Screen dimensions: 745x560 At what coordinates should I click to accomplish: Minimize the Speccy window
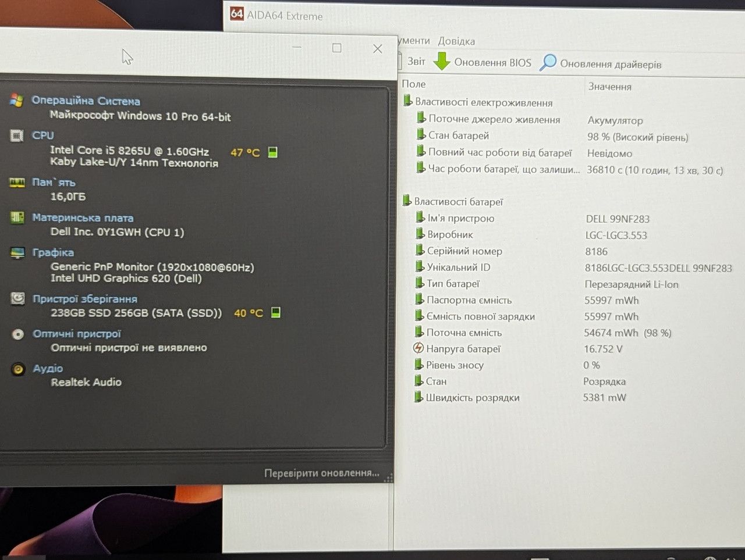point(297,47)
